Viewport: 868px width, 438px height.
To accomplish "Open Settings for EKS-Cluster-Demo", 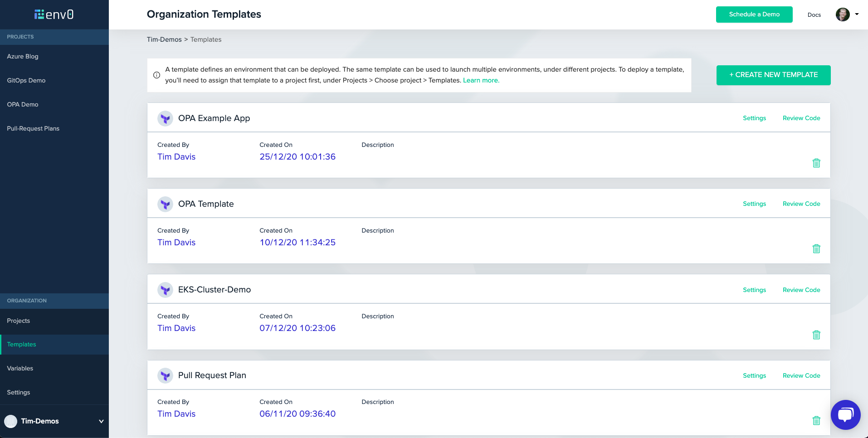I will [x=754, y=290].
